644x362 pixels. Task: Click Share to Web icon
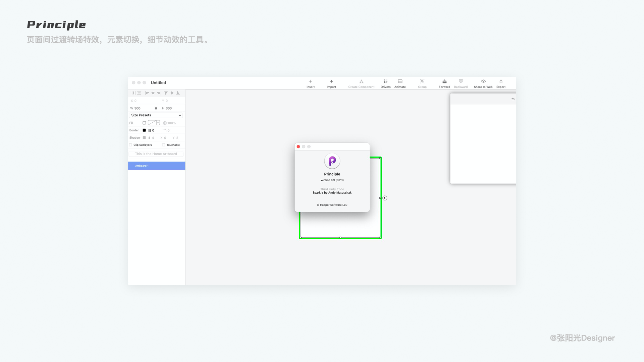click(483, 81)
